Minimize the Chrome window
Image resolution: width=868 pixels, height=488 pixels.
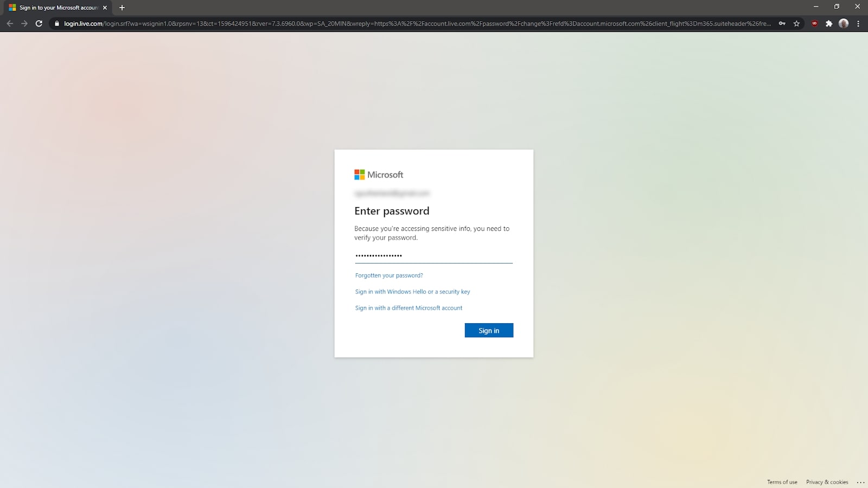pyautogui.click(x=816, y=7)
